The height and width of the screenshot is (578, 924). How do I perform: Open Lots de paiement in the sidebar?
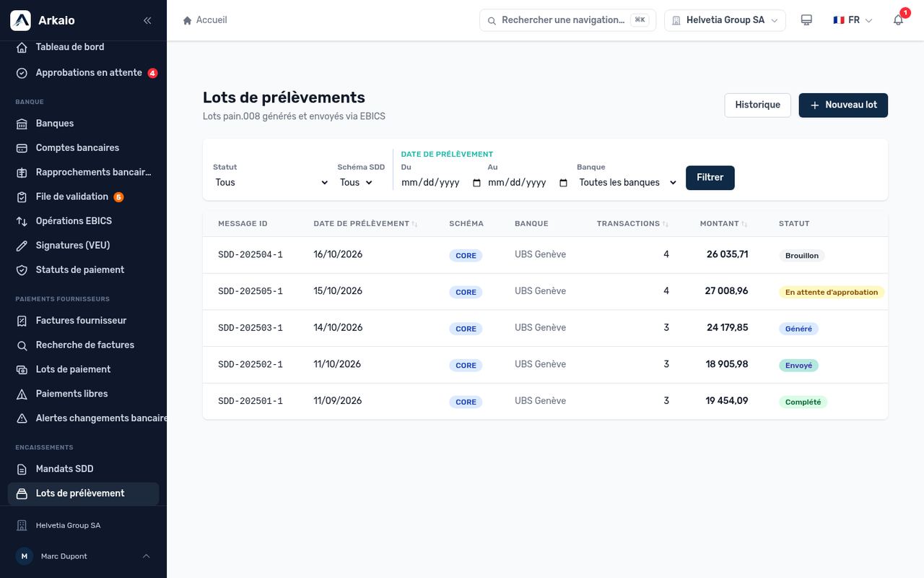point(83,369)
